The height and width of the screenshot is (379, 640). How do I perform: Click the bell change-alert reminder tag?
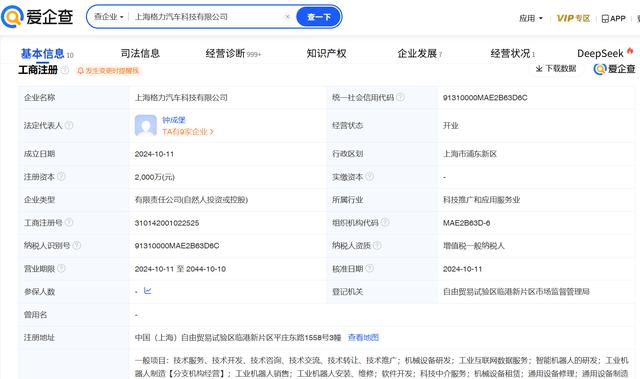click(x=108, y=71)
